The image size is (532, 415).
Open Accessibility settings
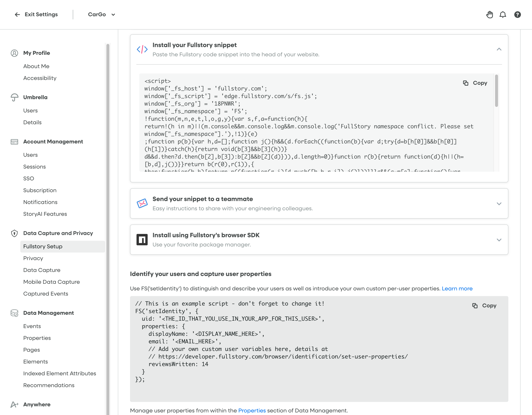[40, 78]
